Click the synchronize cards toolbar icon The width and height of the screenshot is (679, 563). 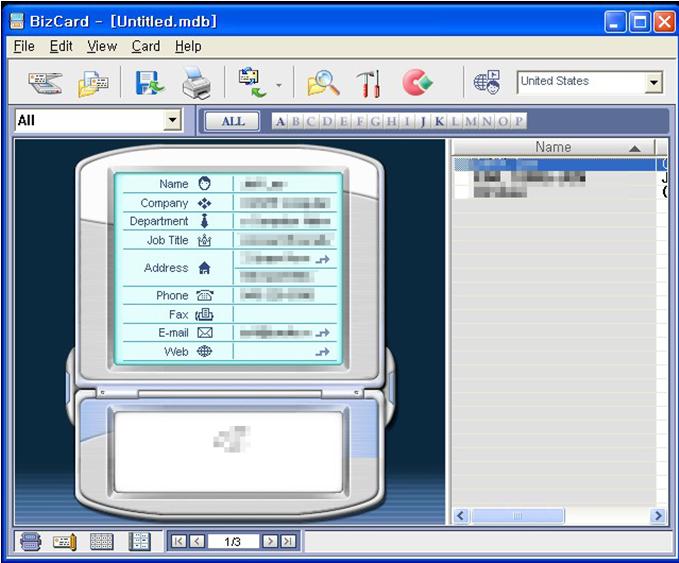(252, 82)
